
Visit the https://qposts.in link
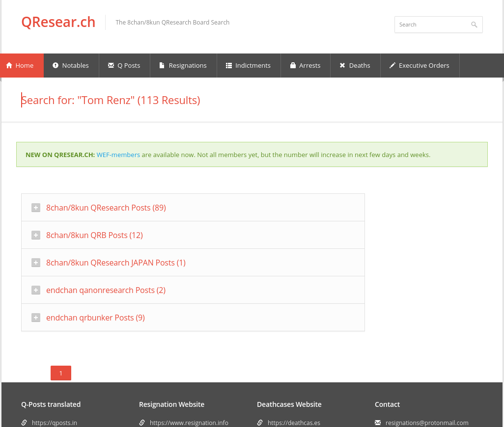[55, 423]
